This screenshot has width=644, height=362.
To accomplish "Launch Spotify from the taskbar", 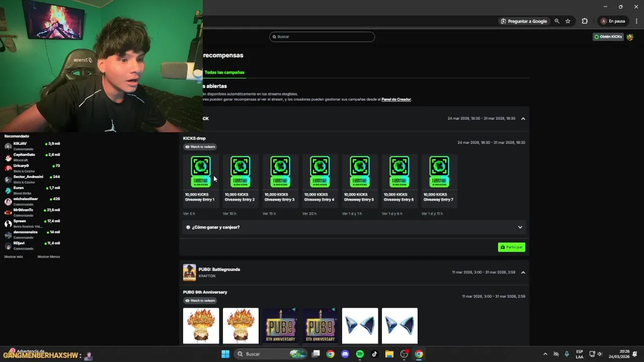I will coord(360,354).
